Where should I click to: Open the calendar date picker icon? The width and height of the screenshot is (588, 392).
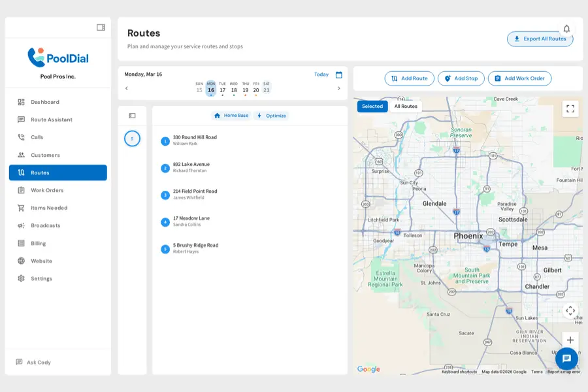338,74
